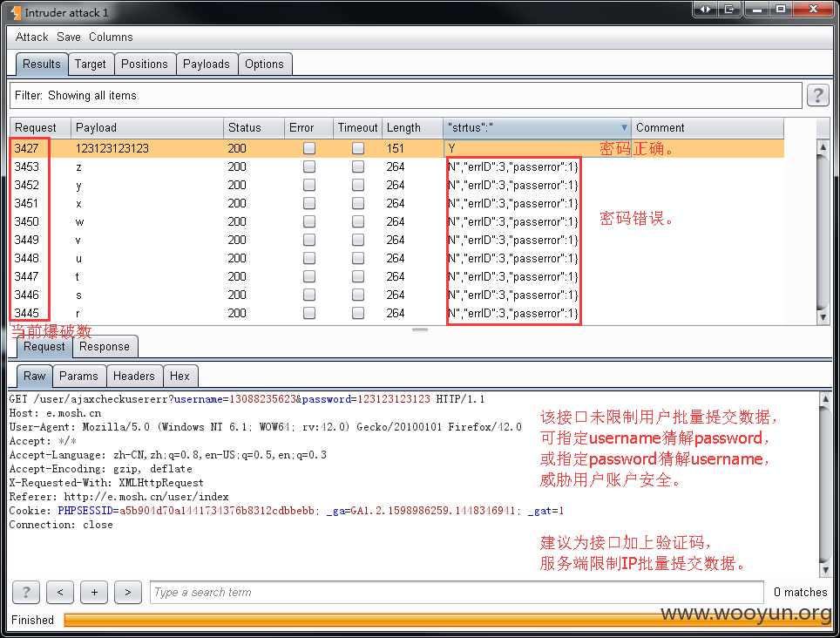The height and width of the screenshot is (638, 840).
Task: Show the Params request view
Action: pos(78,376)
